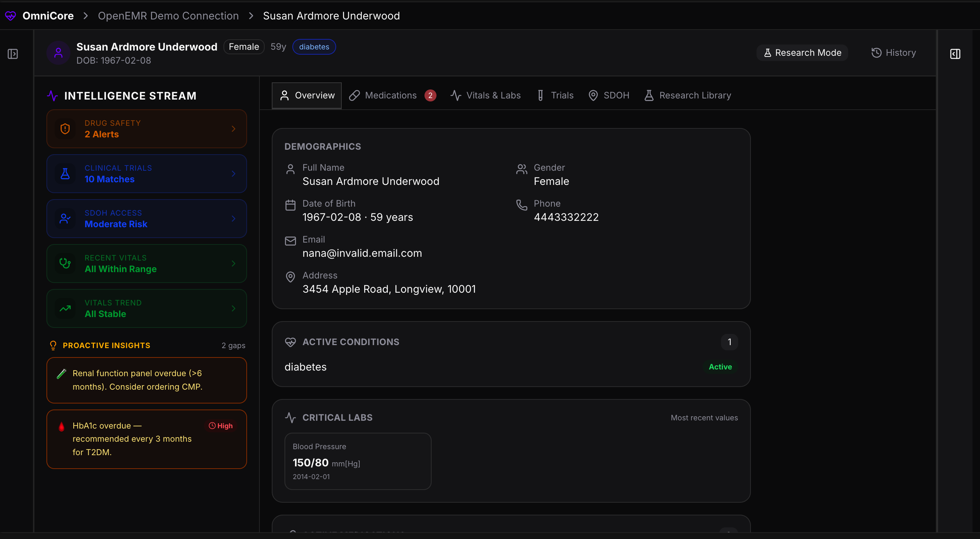Click the email nana@invalid.email.com

click(x=362, y=253)
